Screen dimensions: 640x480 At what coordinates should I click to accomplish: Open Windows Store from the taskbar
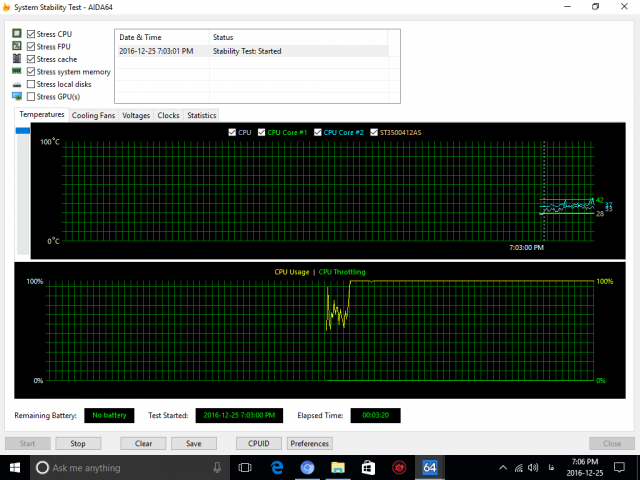pos(368,467)
